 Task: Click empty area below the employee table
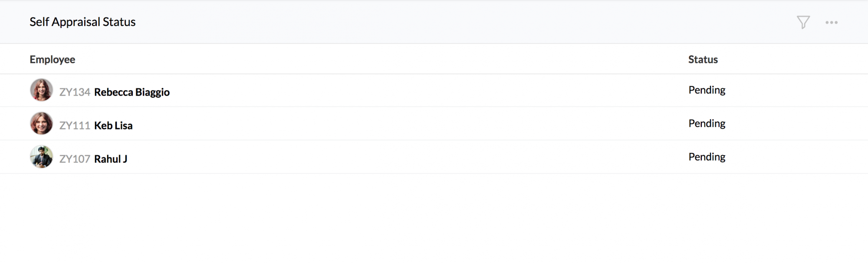point(434,217)
